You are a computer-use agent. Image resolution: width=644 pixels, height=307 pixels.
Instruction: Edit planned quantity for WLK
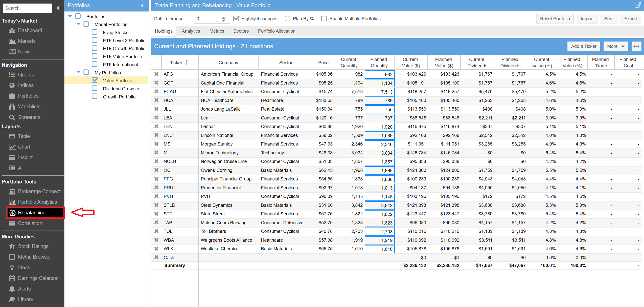coord(380,249)
